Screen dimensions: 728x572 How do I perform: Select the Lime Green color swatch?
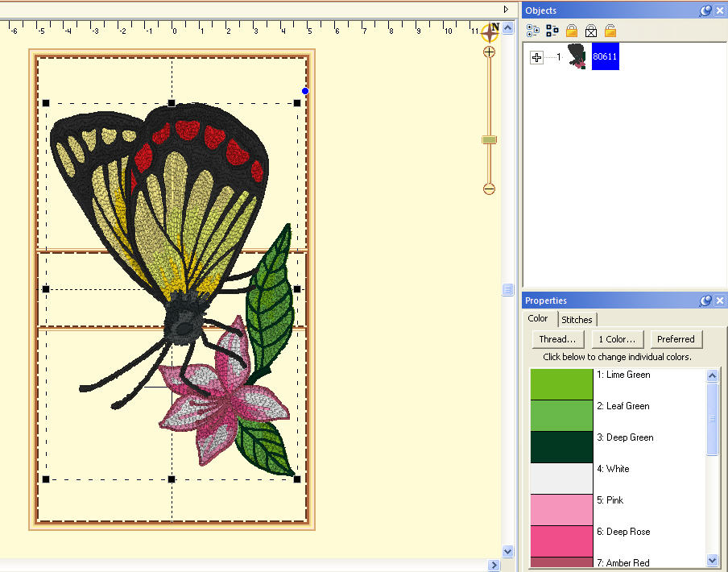click(561, 384)
